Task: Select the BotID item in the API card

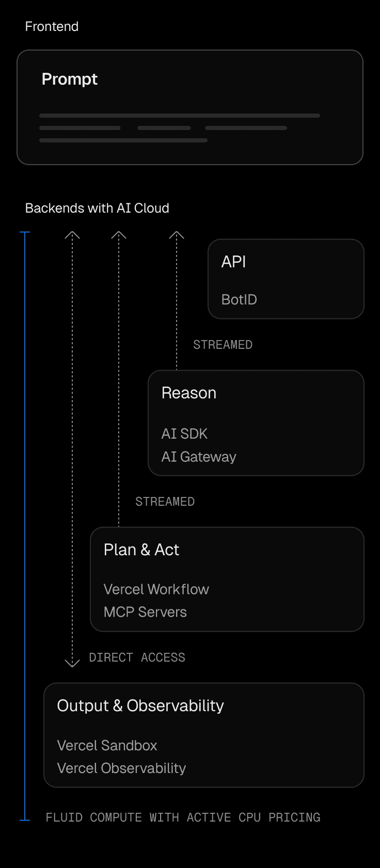Action: click(239, 300)
